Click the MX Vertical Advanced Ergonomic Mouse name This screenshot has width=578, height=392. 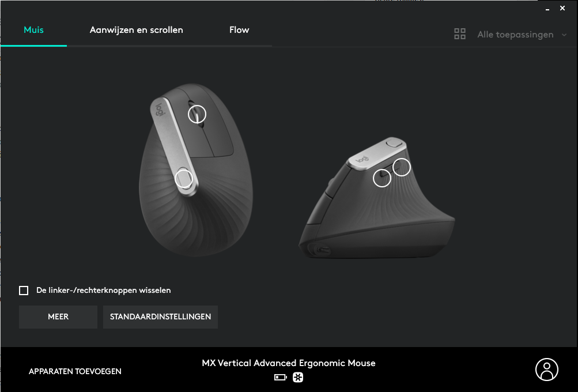289,363
